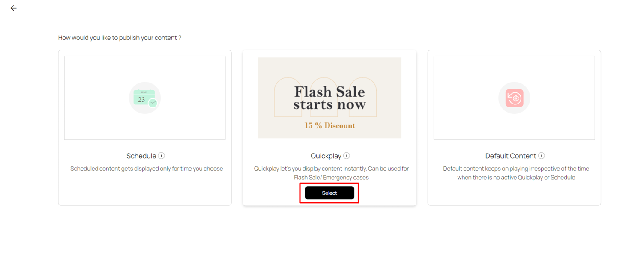Viewport: 644px width, 261px height.
Task: Click the 'Flash Sale starts now' headline
Action: click(x=329, y=98)
